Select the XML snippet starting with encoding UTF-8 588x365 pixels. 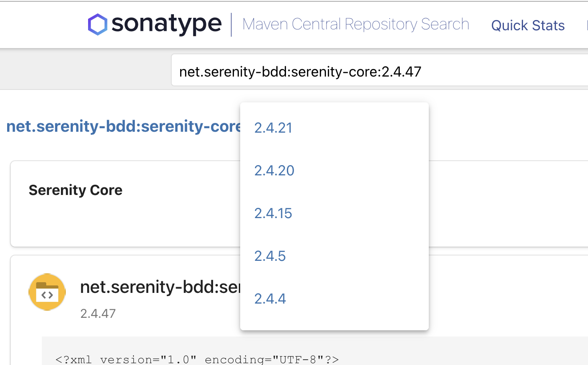pos(197,359)
